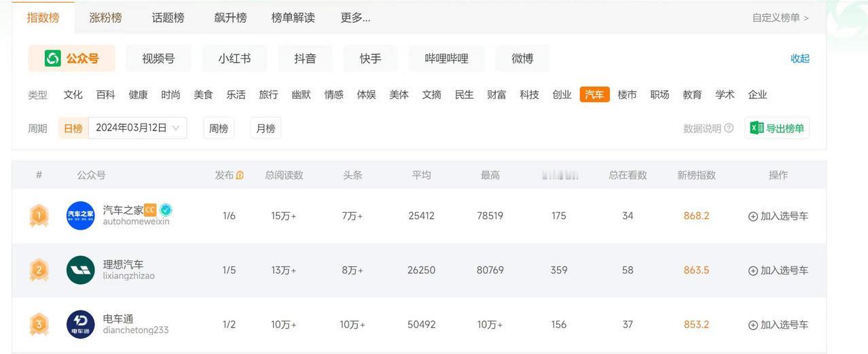Filter by the 教育 category

[x=692, y=94]
